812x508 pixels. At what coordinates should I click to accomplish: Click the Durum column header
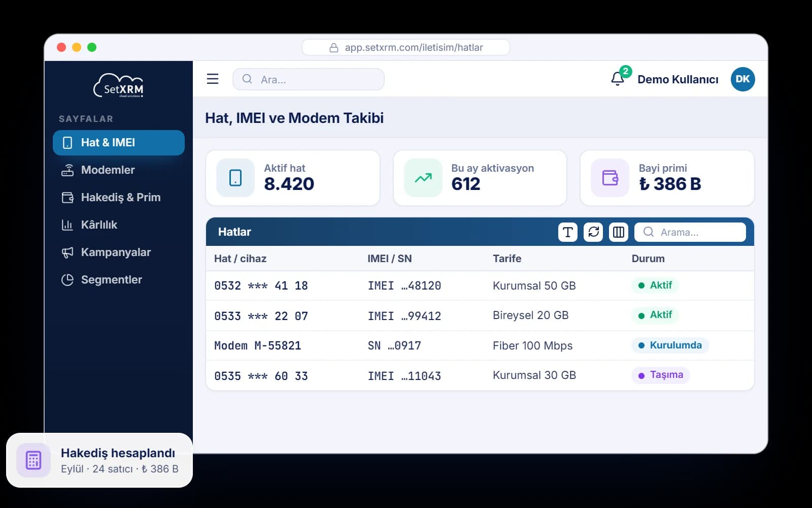coord(648,259)
